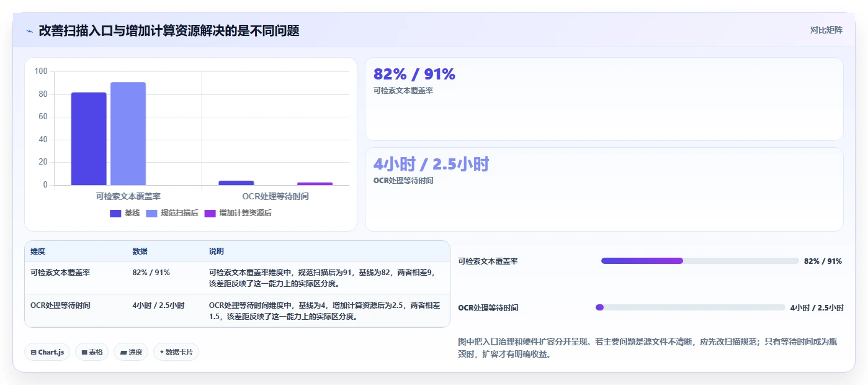This screenshot has width=868, height=385.
Task: Click the 4小时 / 2.5小时 data card heading
Action: (431, 164)
